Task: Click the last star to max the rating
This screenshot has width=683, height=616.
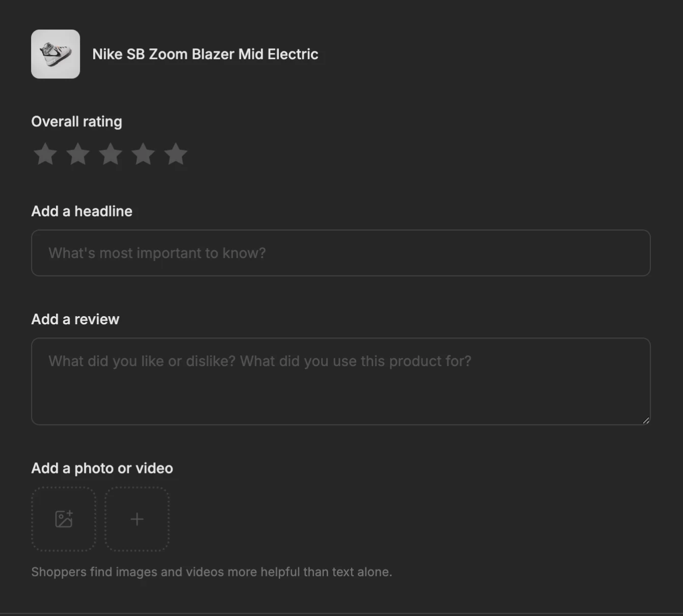Action: (176, 154)
